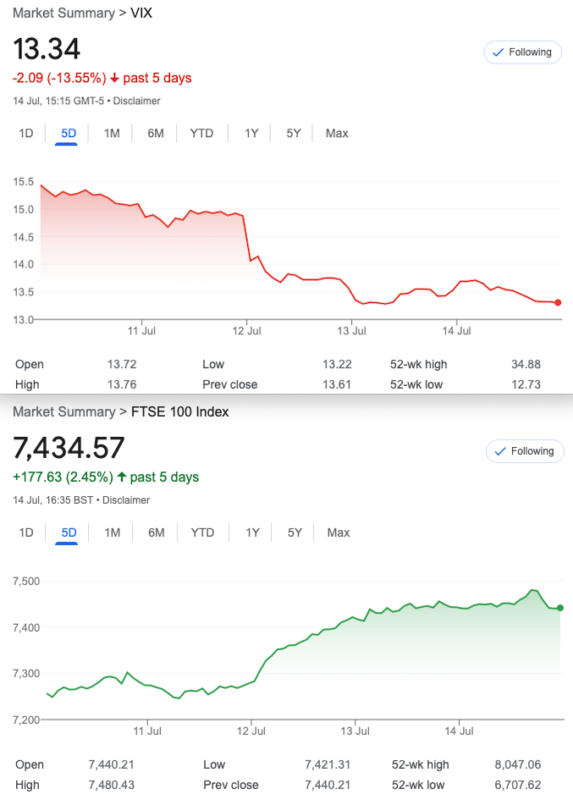The height and width of the screenshot is (800, 573).
Task: Click the 7,500 axis label on FTSE chart
Action: pyautogui.click(x=26, y=581)
